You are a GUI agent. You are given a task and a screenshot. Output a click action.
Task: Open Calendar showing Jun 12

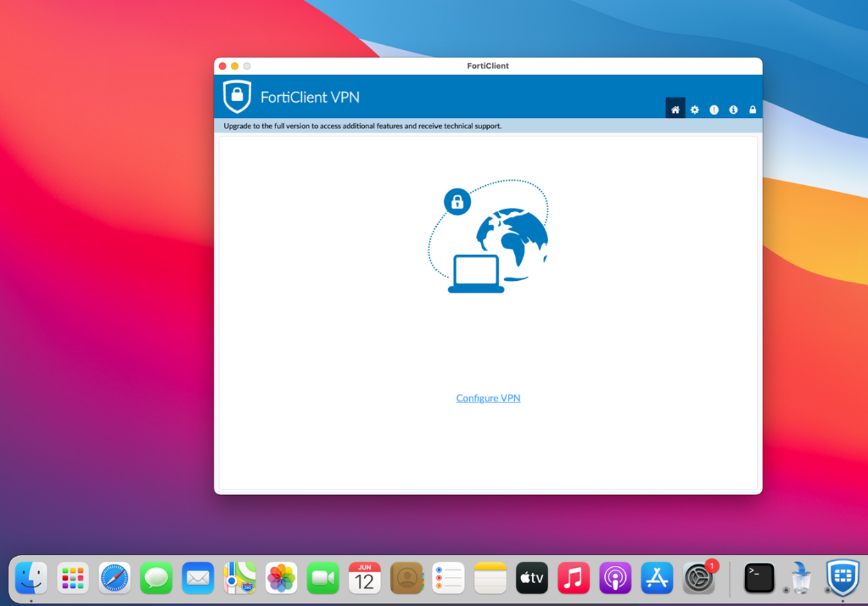[x=365, y=578]
